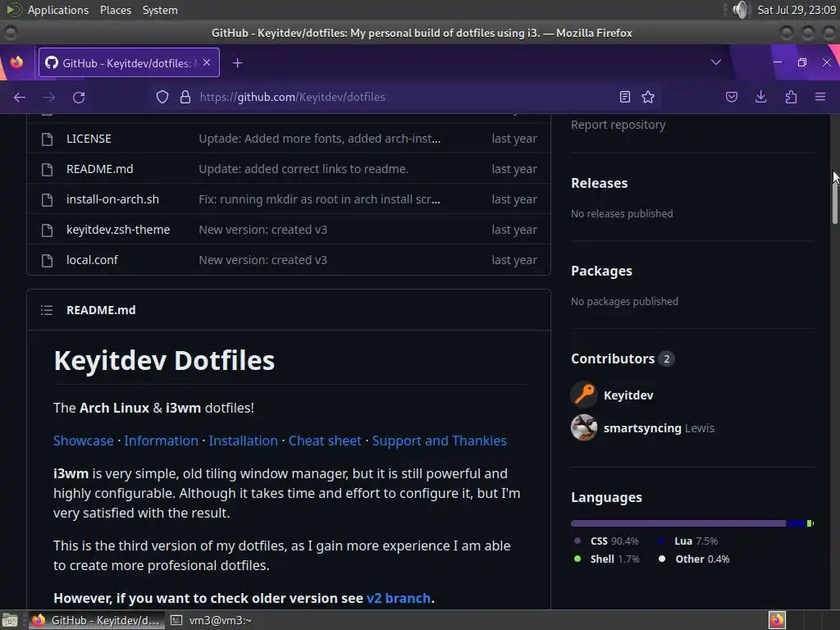This screenshot has height=630, width=840.
Task: Click the Cheat sheet link
Action: [x=325, y=441]
